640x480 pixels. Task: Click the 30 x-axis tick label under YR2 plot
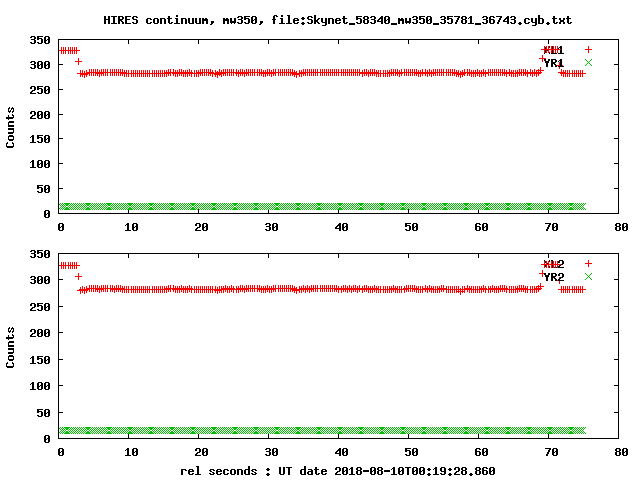(271, 452)
